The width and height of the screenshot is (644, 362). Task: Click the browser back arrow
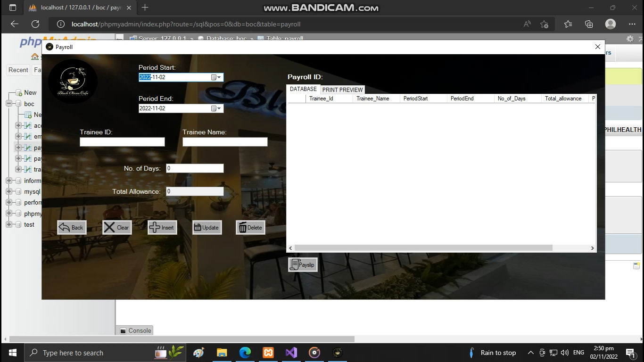(x=15, y=24)
